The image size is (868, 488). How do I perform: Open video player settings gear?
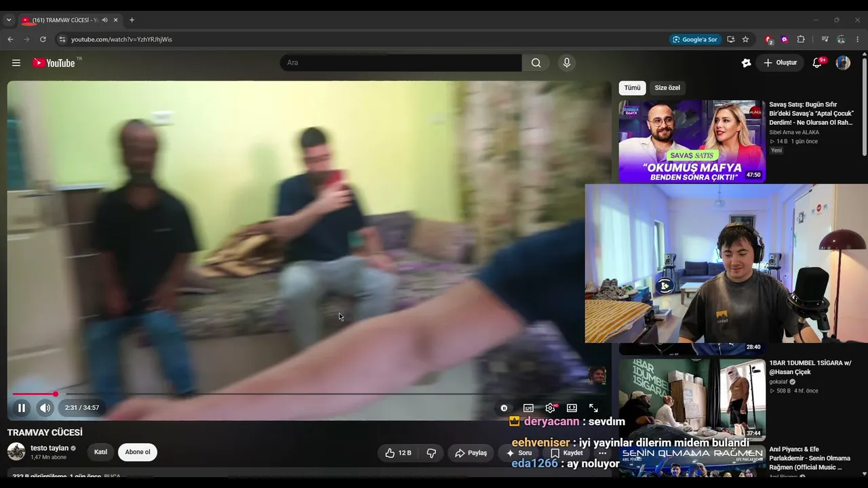tap(550, 408)
